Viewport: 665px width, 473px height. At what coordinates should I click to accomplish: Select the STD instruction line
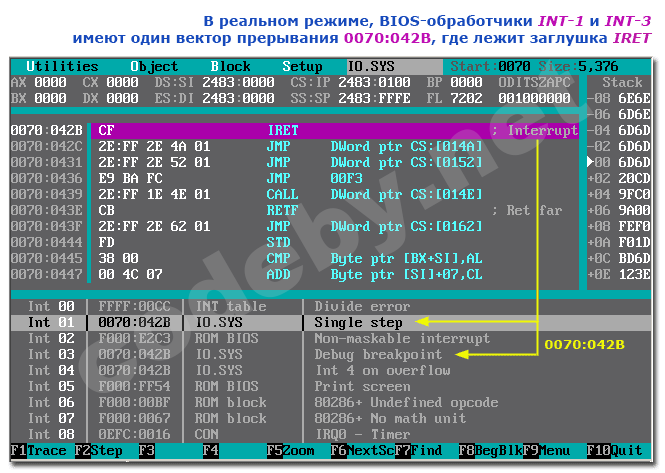(x=294, y=242)
